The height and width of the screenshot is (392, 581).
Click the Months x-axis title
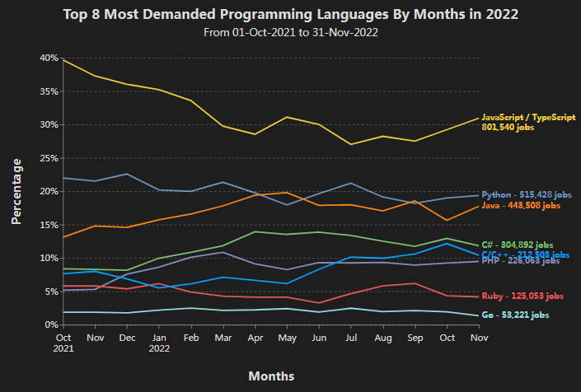[271, 376]
